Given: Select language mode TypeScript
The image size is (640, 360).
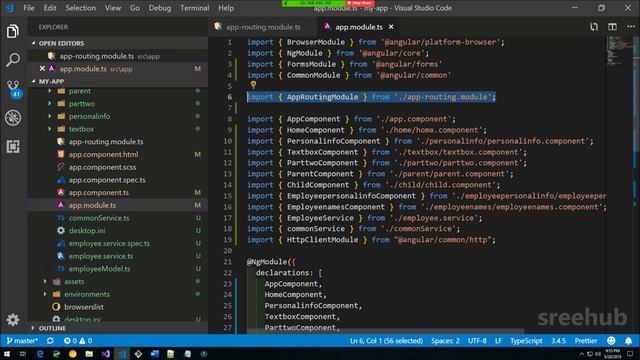Looking at the screenshot, I should point(526,340).
